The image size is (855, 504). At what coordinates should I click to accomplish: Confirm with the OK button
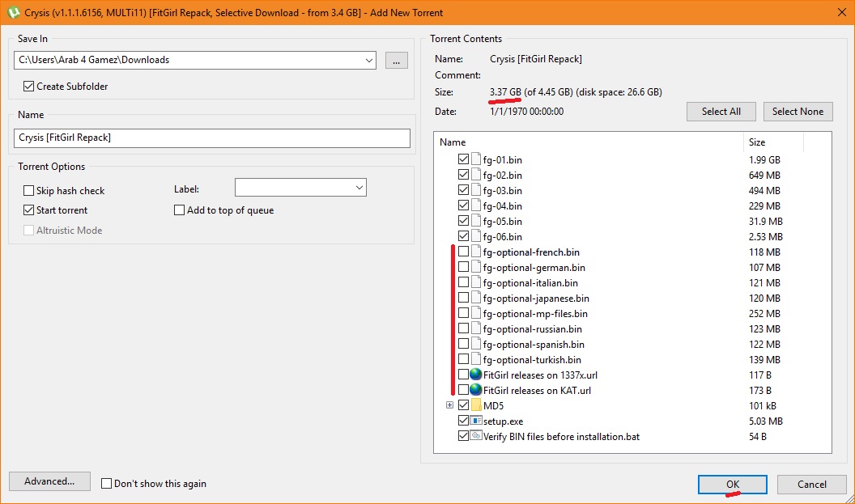732,485
